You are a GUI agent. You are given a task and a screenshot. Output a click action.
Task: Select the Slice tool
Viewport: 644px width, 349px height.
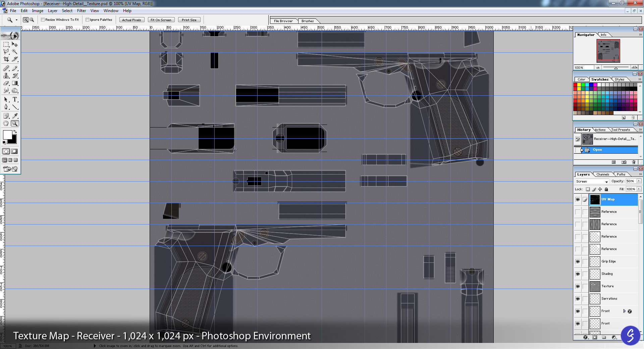pyautogui.click(x=15, y=59)
